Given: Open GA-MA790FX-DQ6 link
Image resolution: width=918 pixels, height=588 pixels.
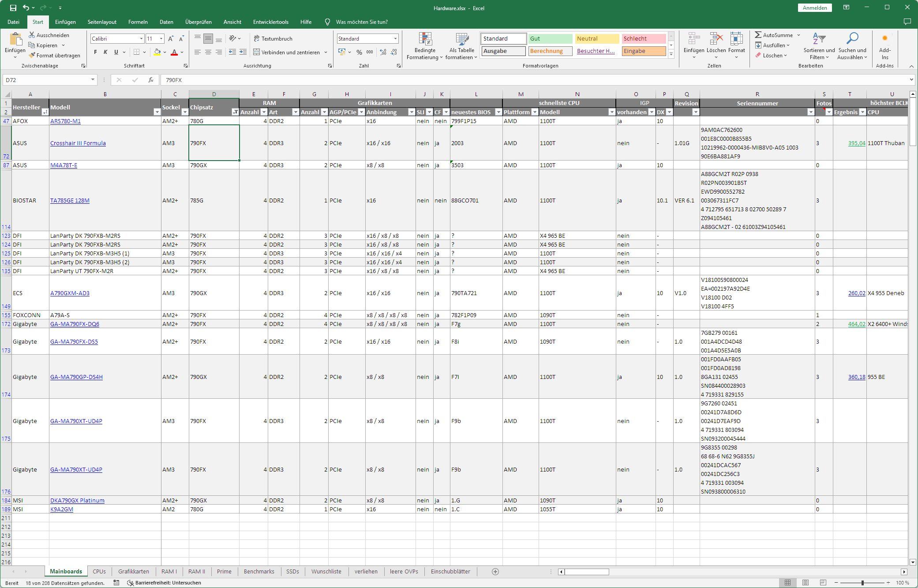Looking at the screenshot, I should pyautogui.click(x=75, y=324).
